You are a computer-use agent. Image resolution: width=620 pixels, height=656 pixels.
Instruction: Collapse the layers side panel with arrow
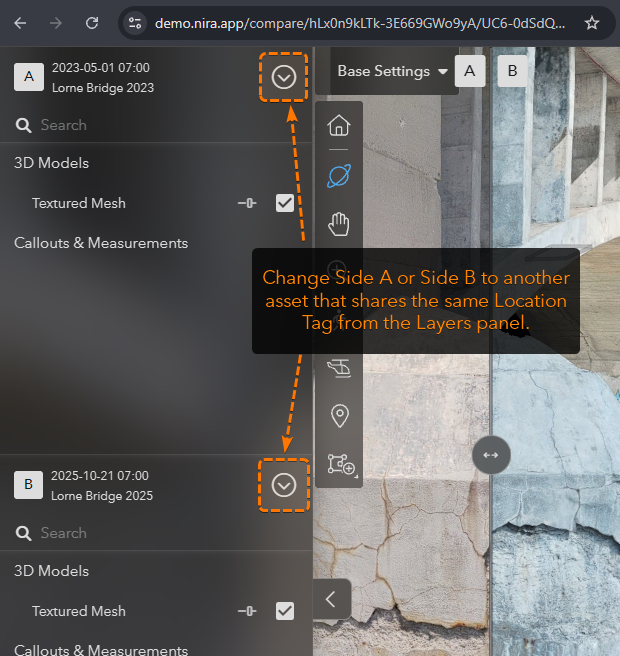(x=331, y=600)
